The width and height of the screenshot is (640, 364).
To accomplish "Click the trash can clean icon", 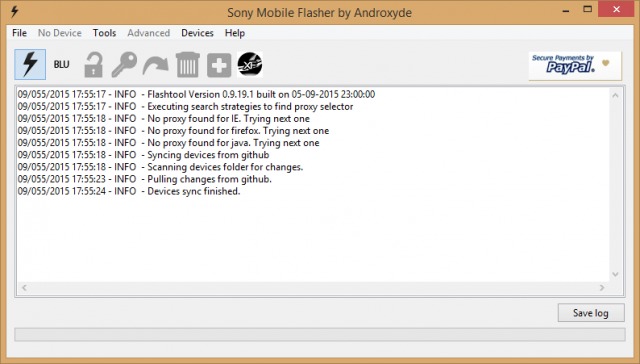I will pos(188,64).
